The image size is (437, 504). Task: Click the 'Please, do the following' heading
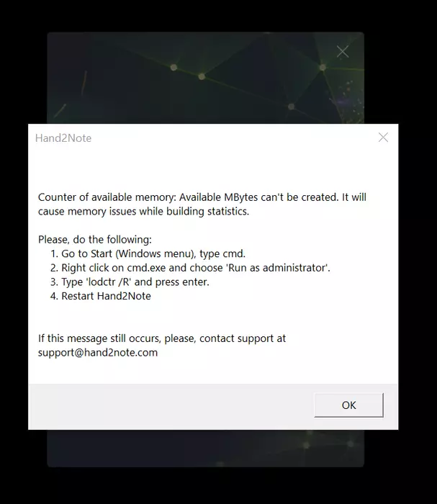95,240
